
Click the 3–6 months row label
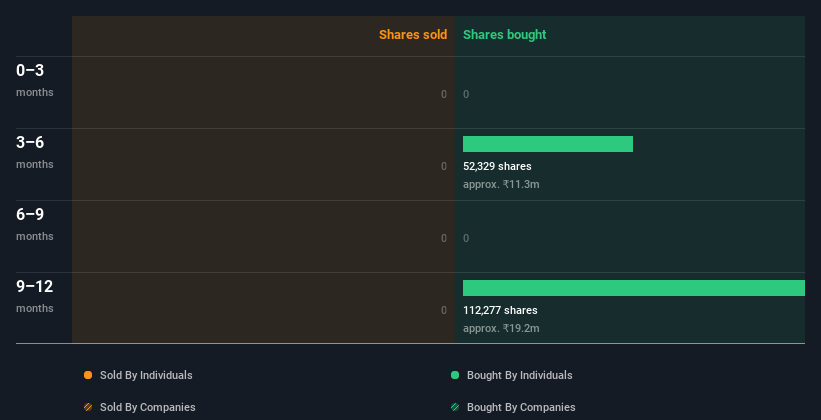pos(35,152)
